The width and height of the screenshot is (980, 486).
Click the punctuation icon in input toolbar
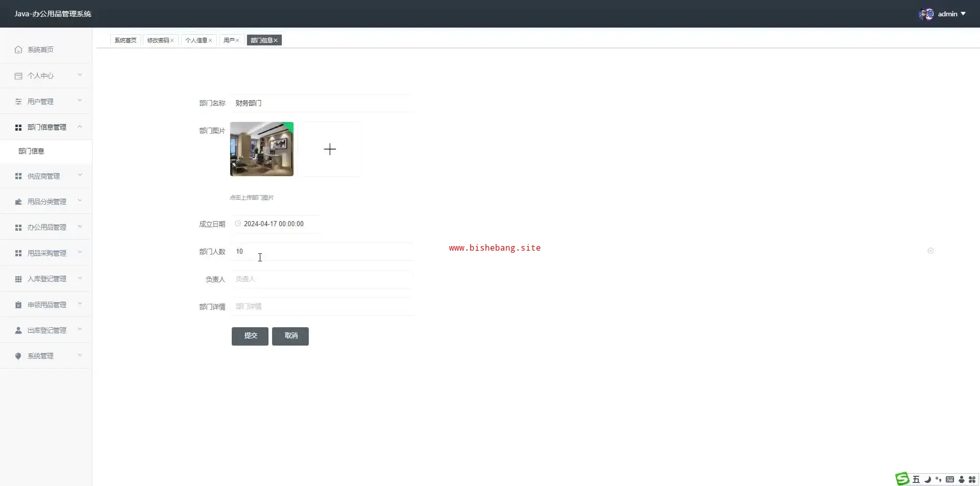coord(939,479)
